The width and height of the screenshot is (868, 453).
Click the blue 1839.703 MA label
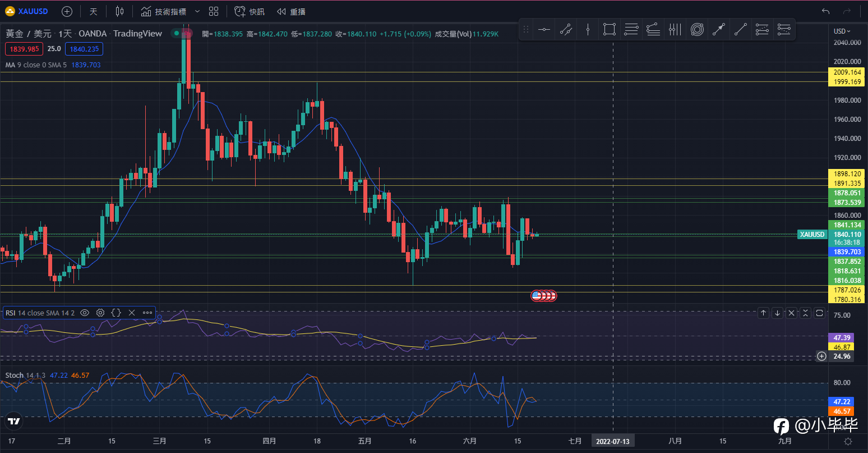[x=847, y=252]
